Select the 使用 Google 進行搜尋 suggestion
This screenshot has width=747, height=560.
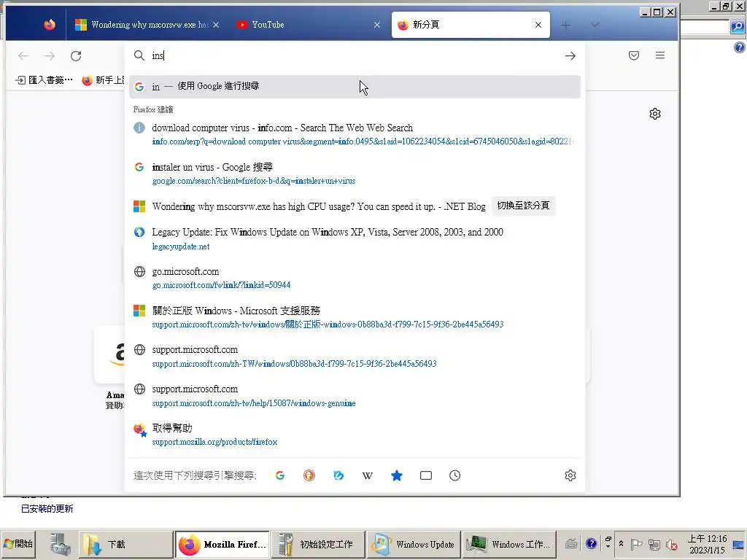(x=355, y=87)
